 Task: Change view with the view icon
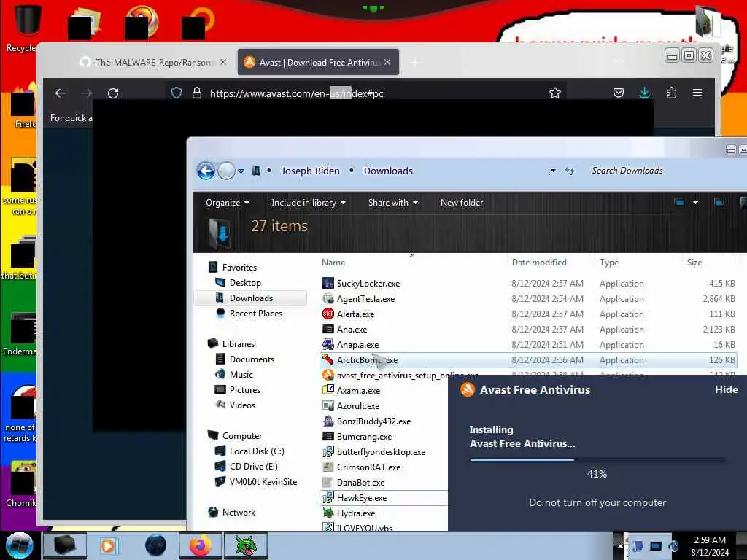[680, 203]
